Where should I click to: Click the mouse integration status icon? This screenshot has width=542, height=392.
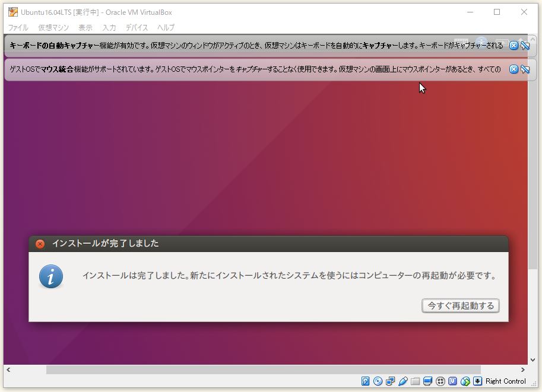click(465, 381)
